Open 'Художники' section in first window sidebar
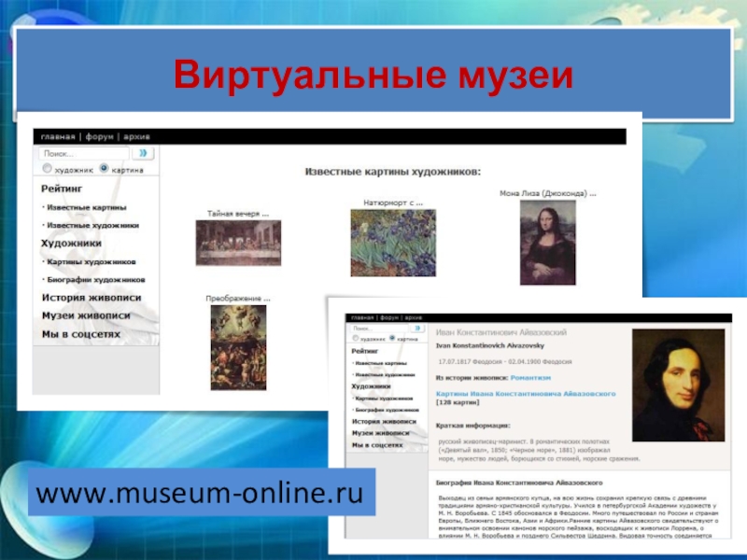Screen dimensions: 747x560 pyautogui.click(x=71, y=244)
